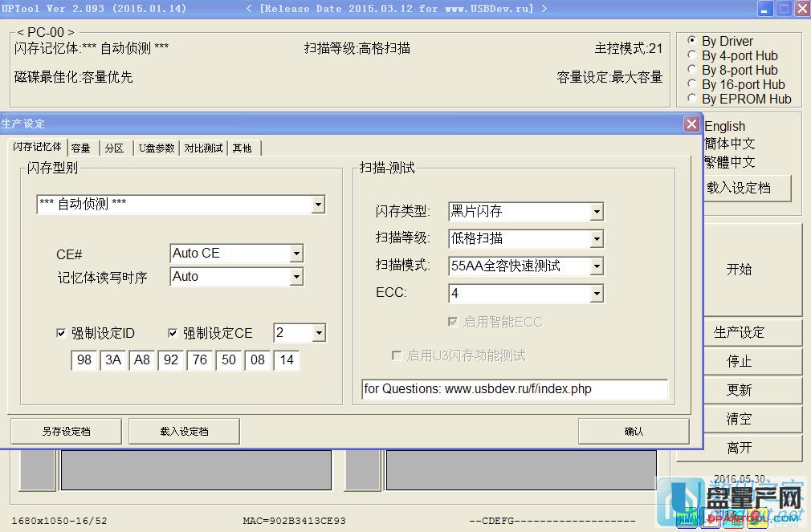The height and width of the screenshot is (532, 811).
Task: Open the 对比测试 tab
Action: [202, 148]
